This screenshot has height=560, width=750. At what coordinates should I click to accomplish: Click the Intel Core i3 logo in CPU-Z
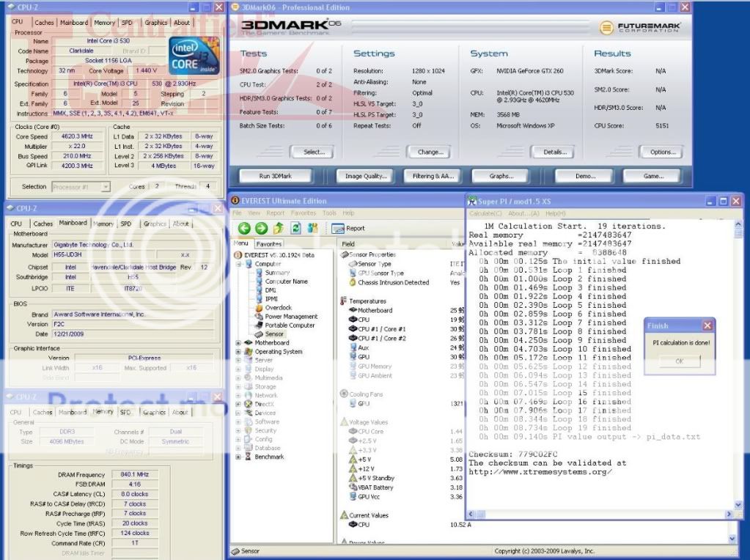[193, 55]
